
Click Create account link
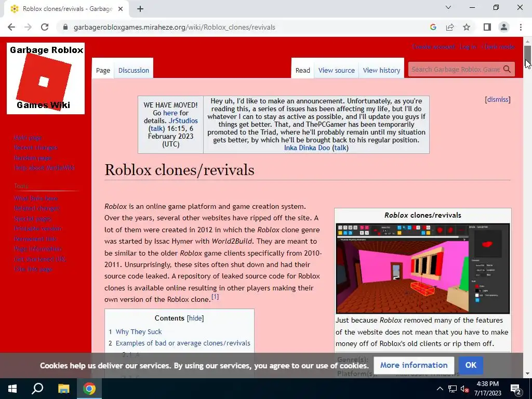434,46
